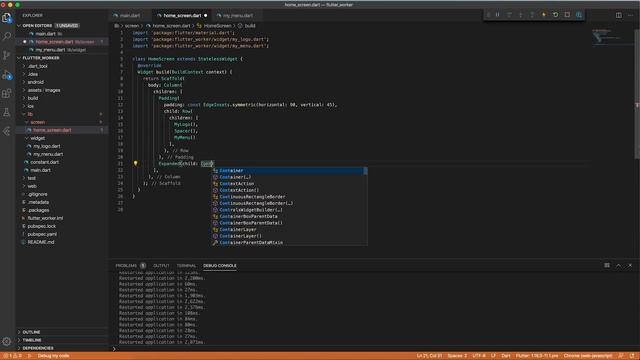
Task: Stop the debug session
Action: (x=567, y=15)
